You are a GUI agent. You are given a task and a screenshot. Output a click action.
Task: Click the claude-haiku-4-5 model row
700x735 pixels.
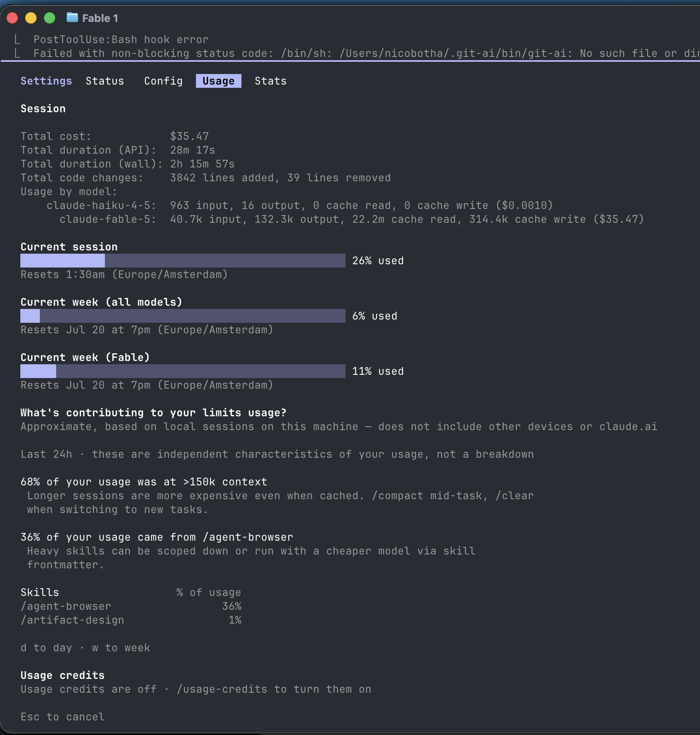300,205
